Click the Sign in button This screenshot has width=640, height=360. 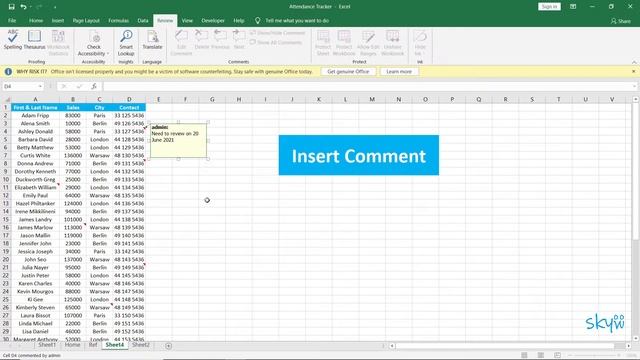pyautogui.click(x=549, y=7)
